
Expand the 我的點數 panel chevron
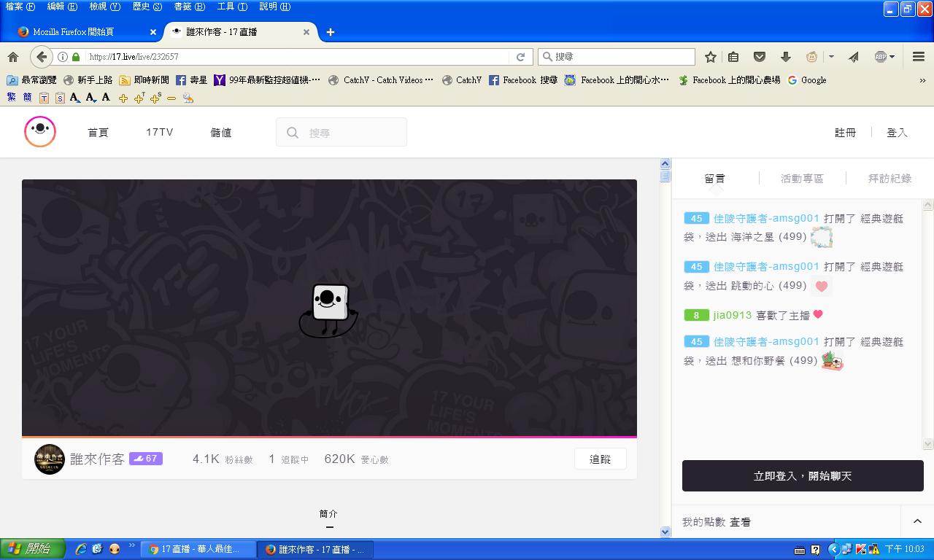[x=917, y=521]
